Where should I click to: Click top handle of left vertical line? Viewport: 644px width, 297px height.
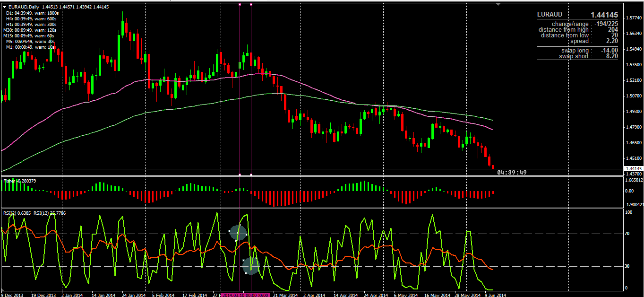(240, 4)
